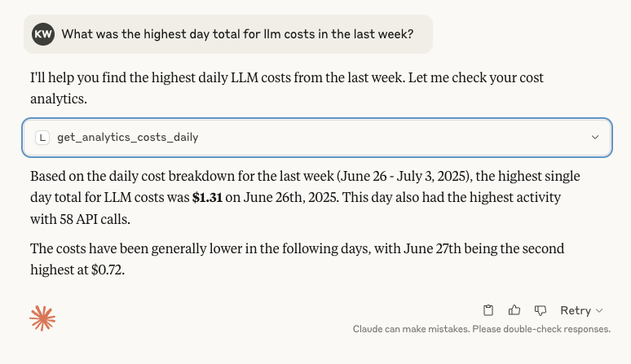Image resolution: width=631 pixels, height=364 pixels.
Task: Expand the get_analytics_costs_daily tool call chevron
Action: pyautogui.click(x=595, y=138)
